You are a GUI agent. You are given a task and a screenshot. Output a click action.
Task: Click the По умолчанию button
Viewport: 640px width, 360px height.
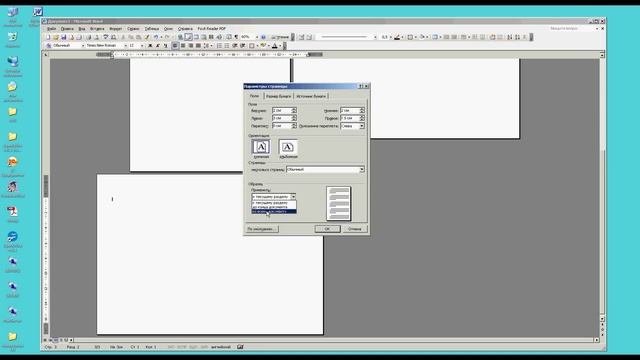(262, 229)
